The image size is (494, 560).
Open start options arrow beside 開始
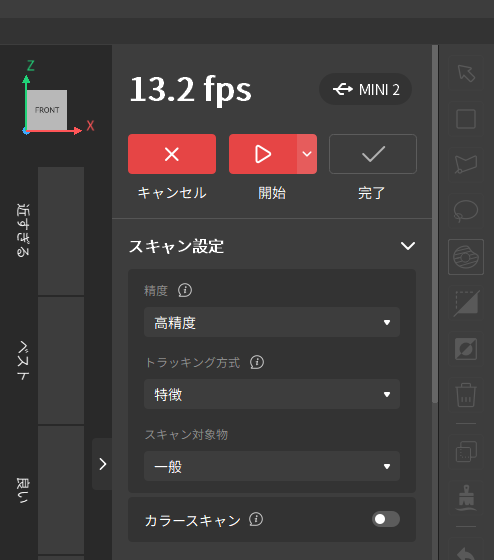coord(307,154)
